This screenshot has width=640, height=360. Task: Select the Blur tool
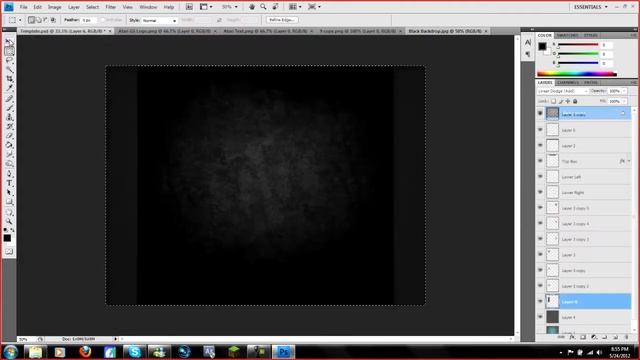(x=9, y=154)
